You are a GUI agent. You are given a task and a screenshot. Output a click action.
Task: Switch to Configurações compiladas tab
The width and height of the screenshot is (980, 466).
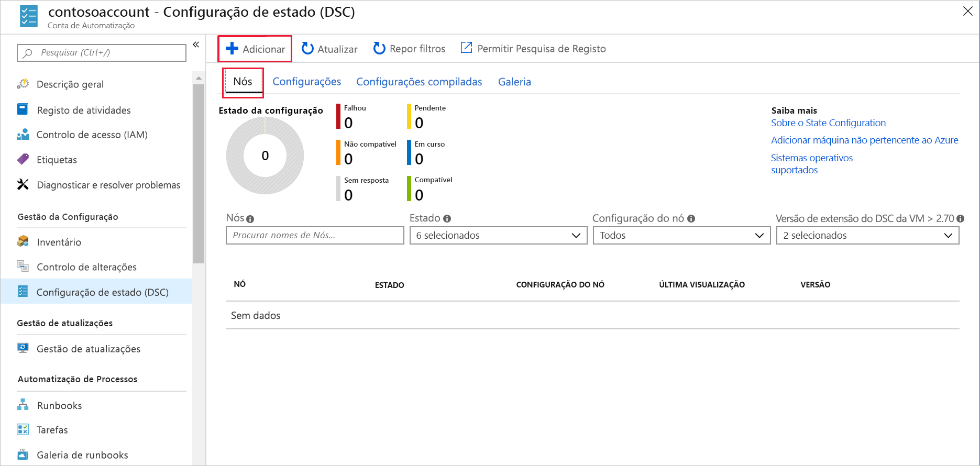point(419,82)
